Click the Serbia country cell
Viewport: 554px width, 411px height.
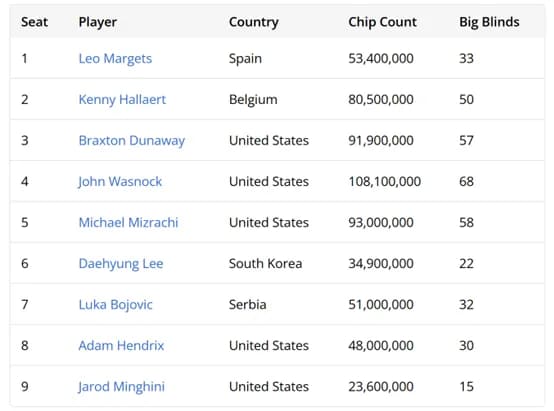[x=247, y=305]
